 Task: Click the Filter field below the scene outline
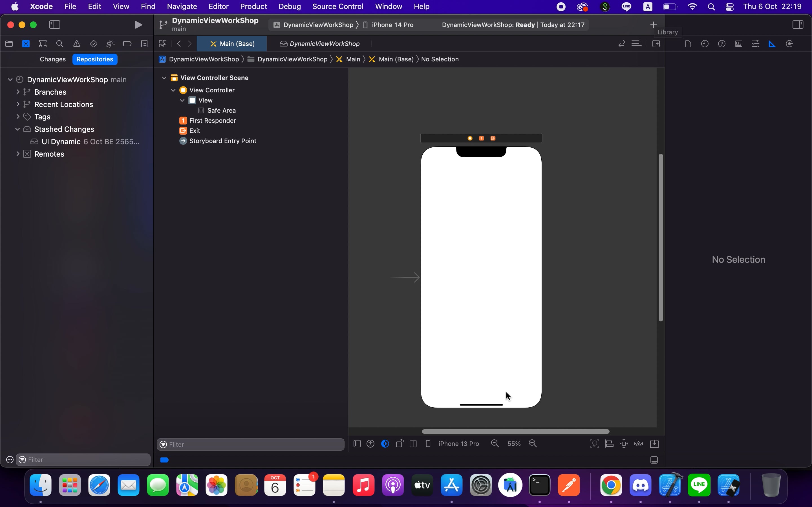(x=250, y=444)
